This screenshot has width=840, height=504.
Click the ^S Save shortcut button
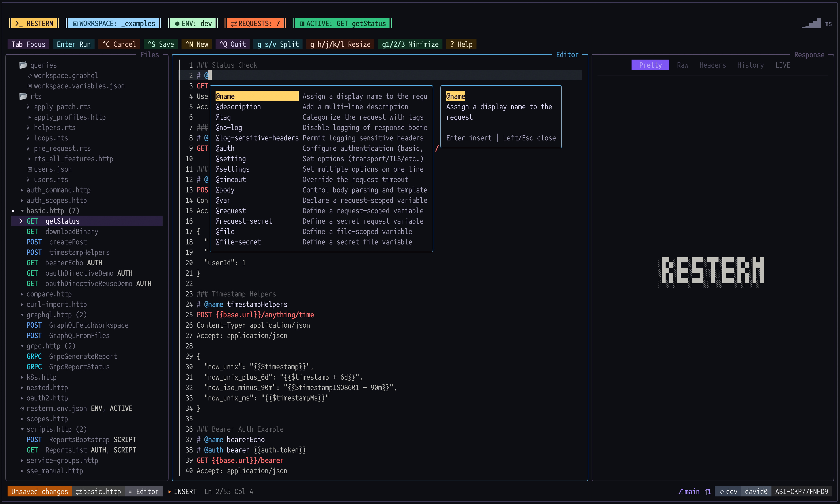coord(160,44)
